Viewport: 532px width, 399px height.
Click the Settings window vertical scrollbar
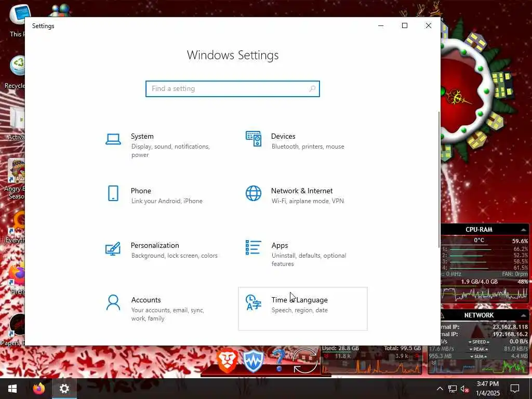[439, 180]
